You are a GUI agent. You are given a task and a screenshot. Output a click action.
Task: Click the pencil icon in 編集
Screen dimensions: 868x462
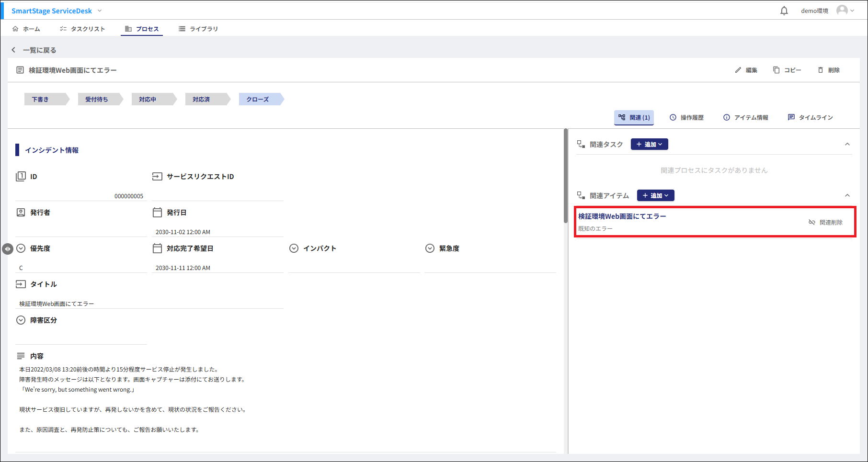(x=738, y=70)
